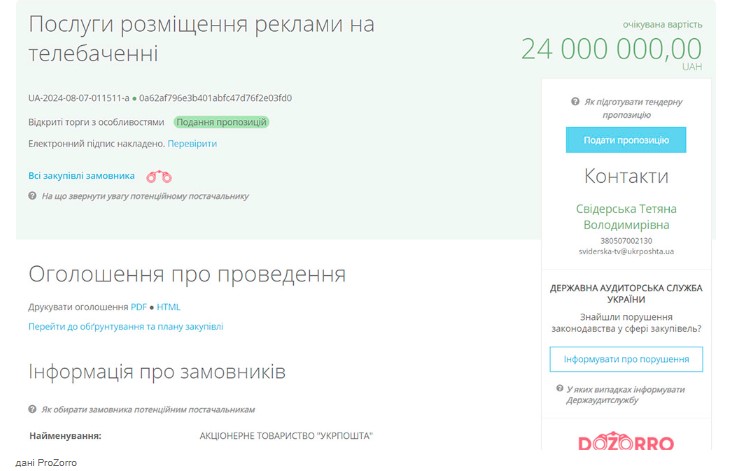Click 'Як підготувати тендерну пропозицію' hint text

(x=633, y=108)
